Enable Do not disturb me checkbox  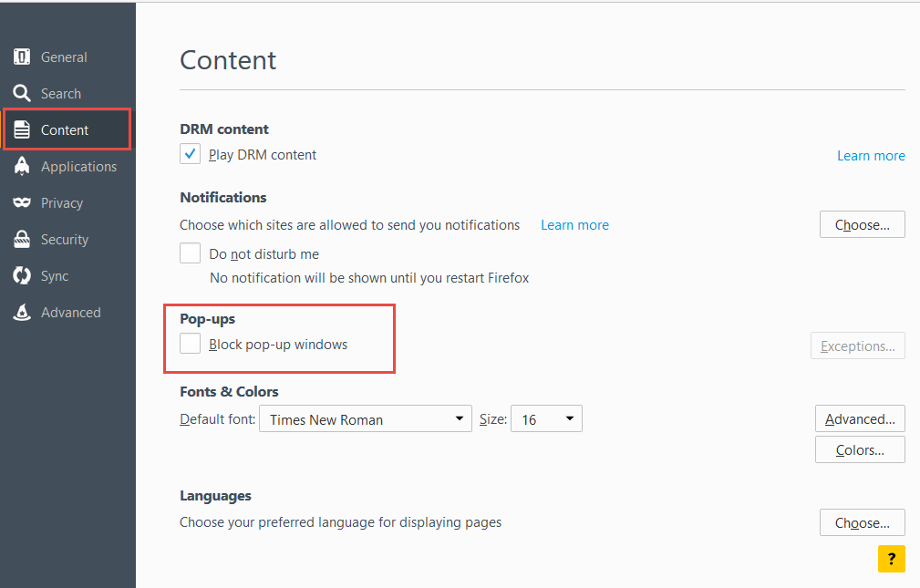point(190,253)
